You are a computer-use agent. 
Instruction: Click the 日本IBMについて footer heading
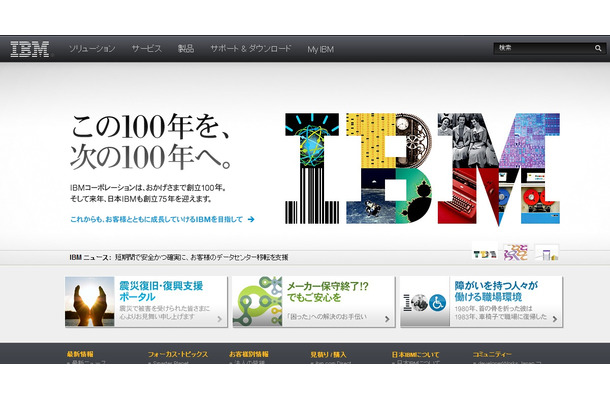[x=415, y=354]
